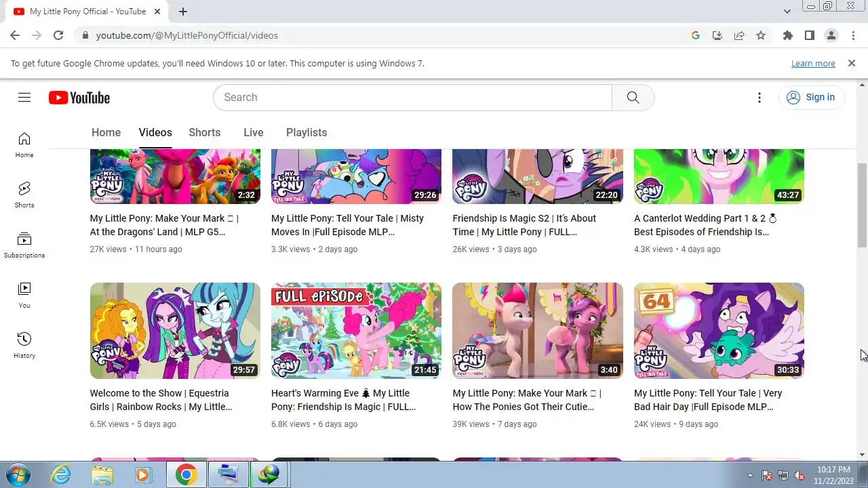
Task: Open video title Misty Moves In
Action: coord(347,225)
